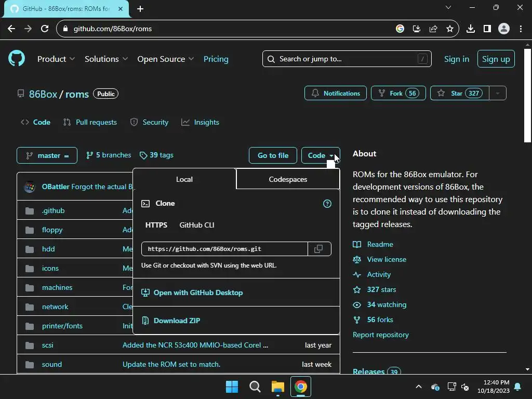
Task: Open View license link
Action: [x=387, y=259]
